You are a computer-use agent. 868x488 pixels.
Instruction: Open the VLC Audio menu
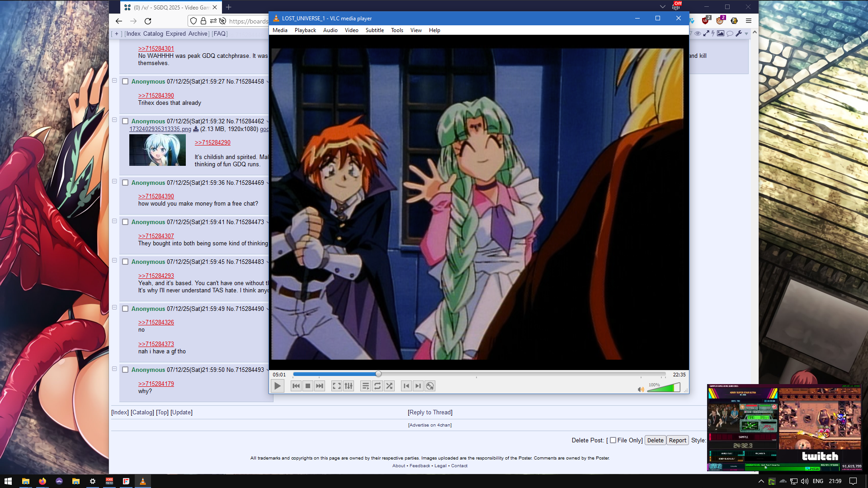coord(330,30)
